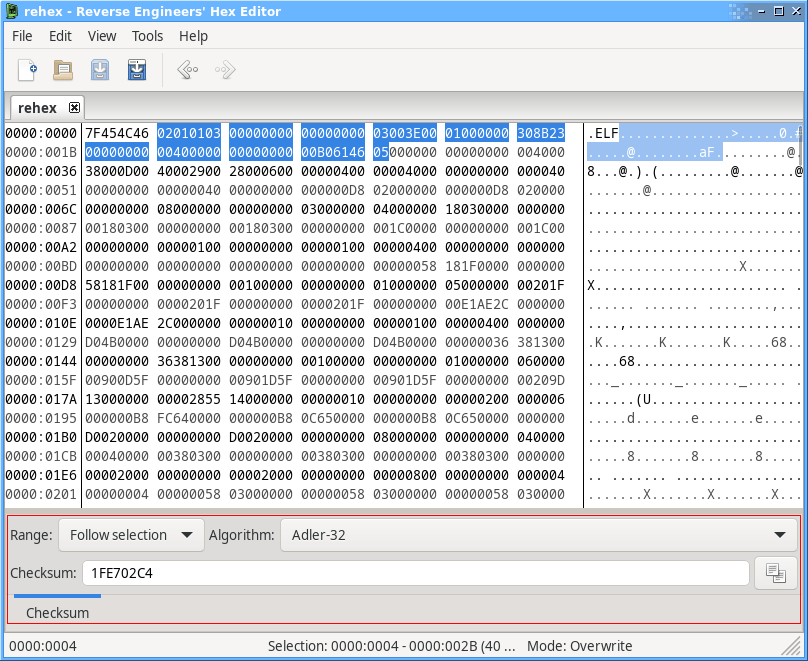Image resolution: width=808 pixels, height=661 pixels.
Task: Click selected hex group 02010103
Action: point(189,133)
